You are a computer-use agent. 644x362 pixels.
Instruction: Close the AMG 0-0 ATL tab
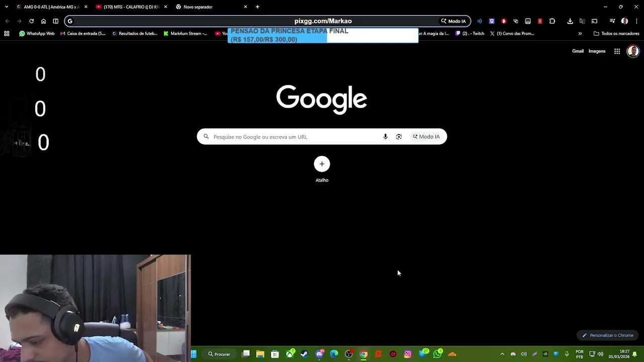click(86, 7)
